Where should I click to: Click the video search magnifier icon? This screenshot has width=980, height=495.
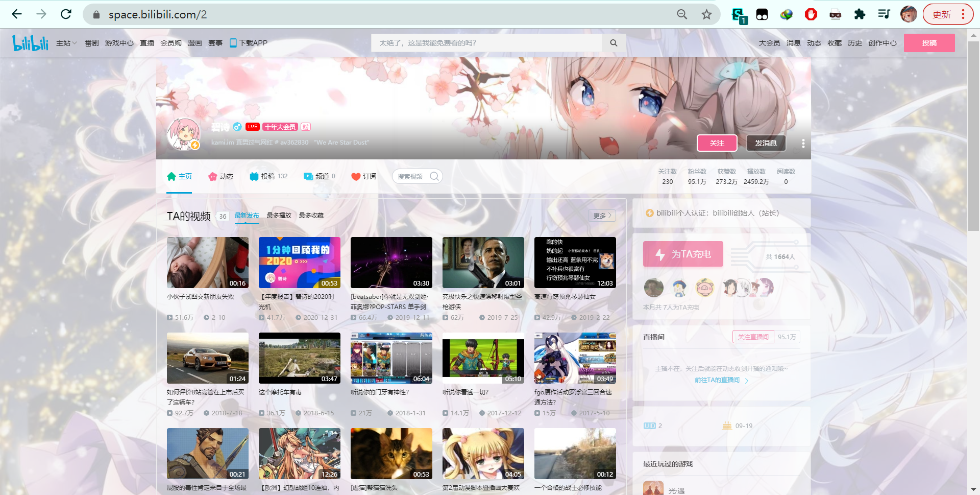click(434, 176)
